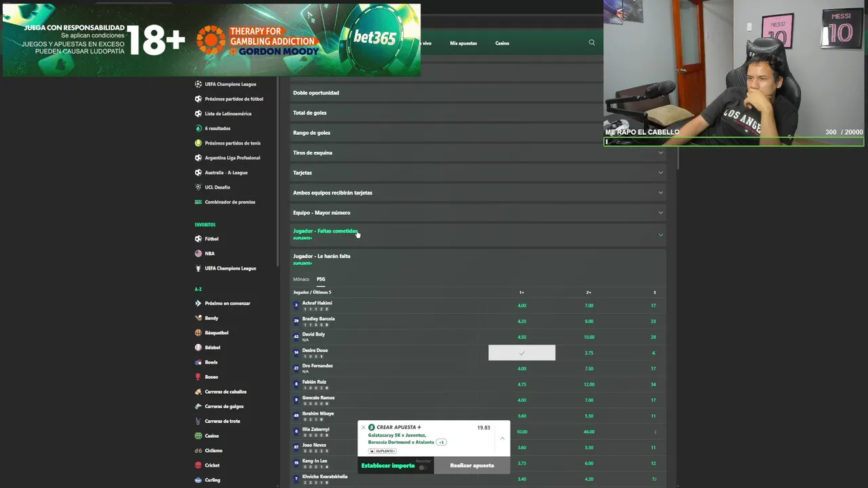The width and height of the screenshot is (868, 488).
Task: Open the Básquetbol ball icon
Action: 198,333
